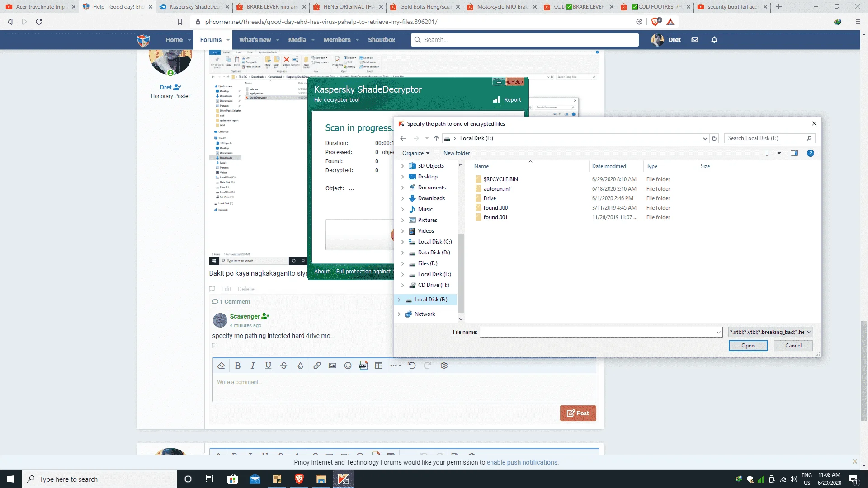
Task: Toggle Strikethrough formatting in editor
Action: (x=283, y=366)
